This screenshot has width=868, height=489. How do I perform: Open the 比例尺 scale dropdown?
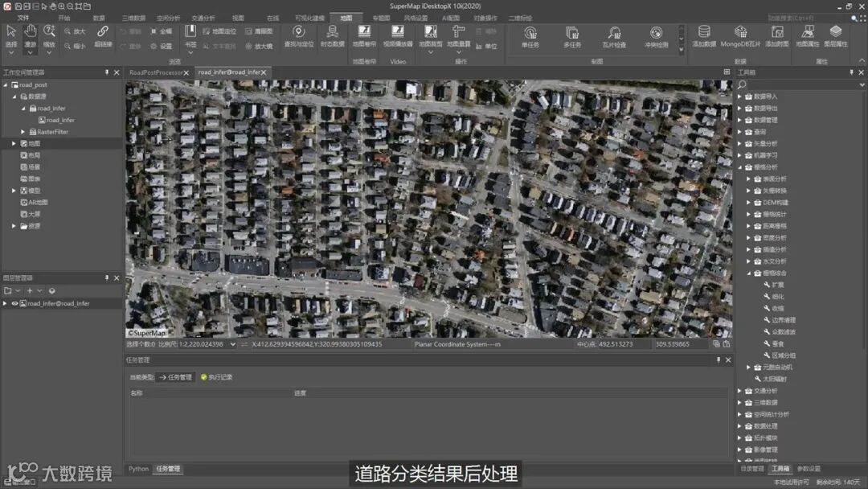coord(234,344)
